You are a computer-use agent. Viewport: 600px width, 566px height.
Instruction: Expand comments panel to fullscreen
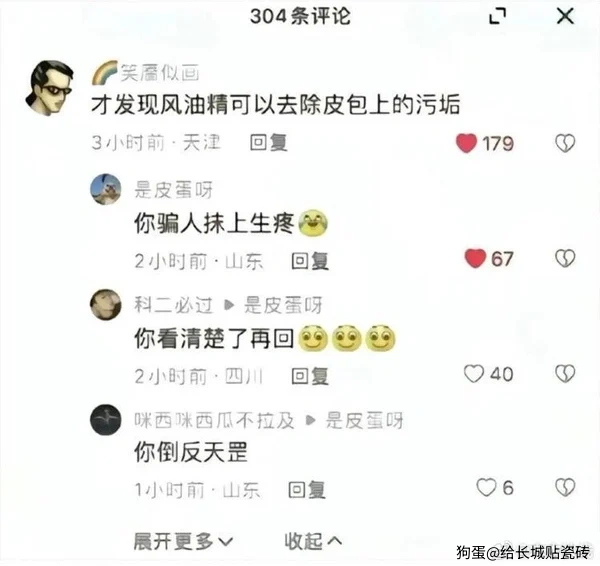point(497,16)
